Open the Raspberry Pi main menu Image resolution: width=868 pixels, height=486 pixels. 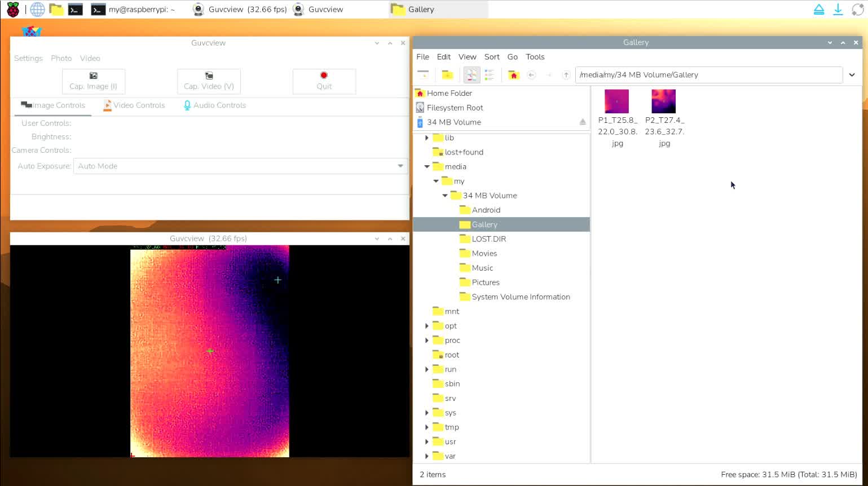tap(13, 10)
